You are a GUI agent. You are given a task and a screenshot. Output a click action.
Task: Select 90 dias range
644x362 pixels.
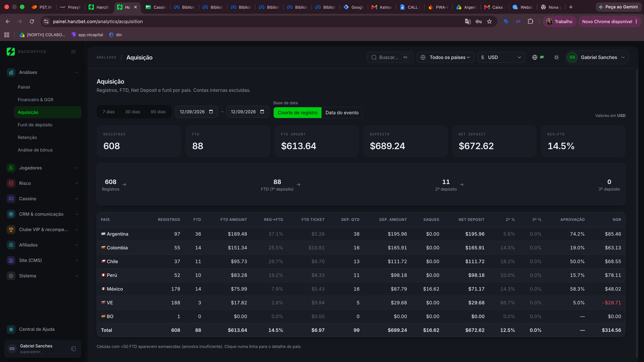tap(158, 112)
